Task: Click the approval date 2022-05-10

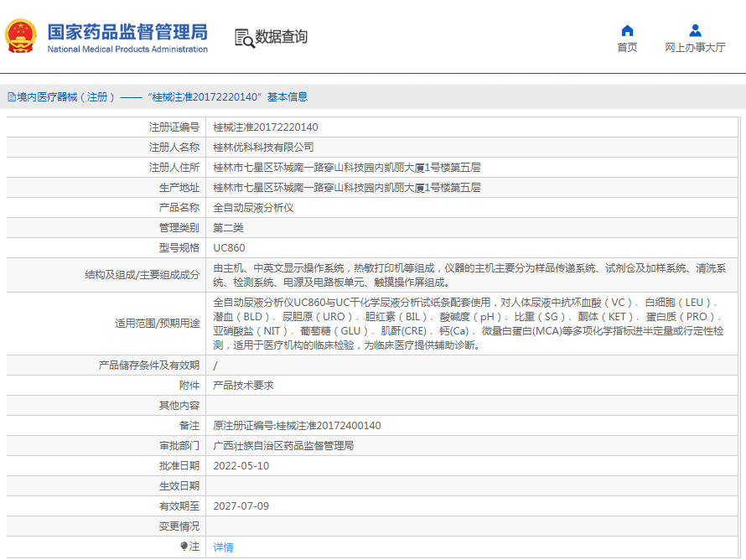Action: 241,466
